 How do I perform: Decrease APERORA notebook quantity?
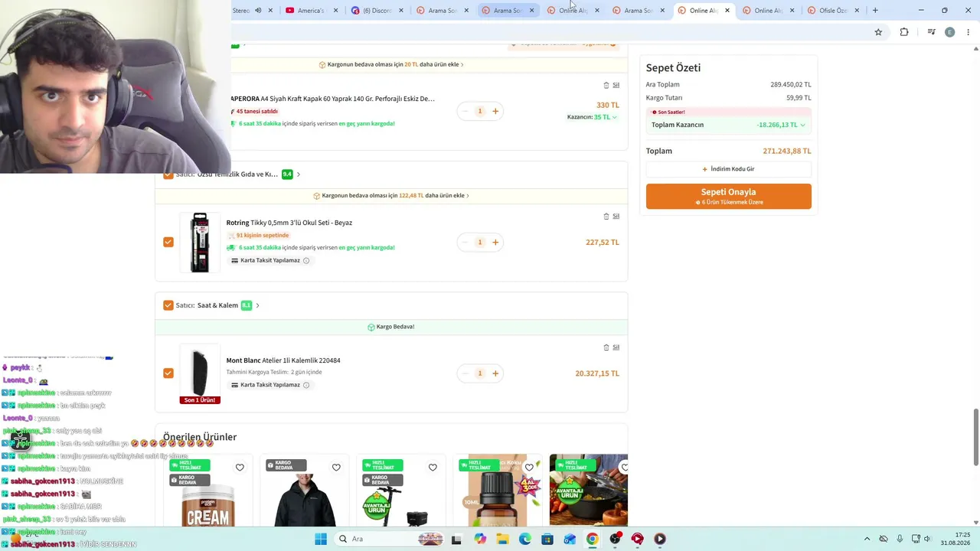tap(464, 111)
